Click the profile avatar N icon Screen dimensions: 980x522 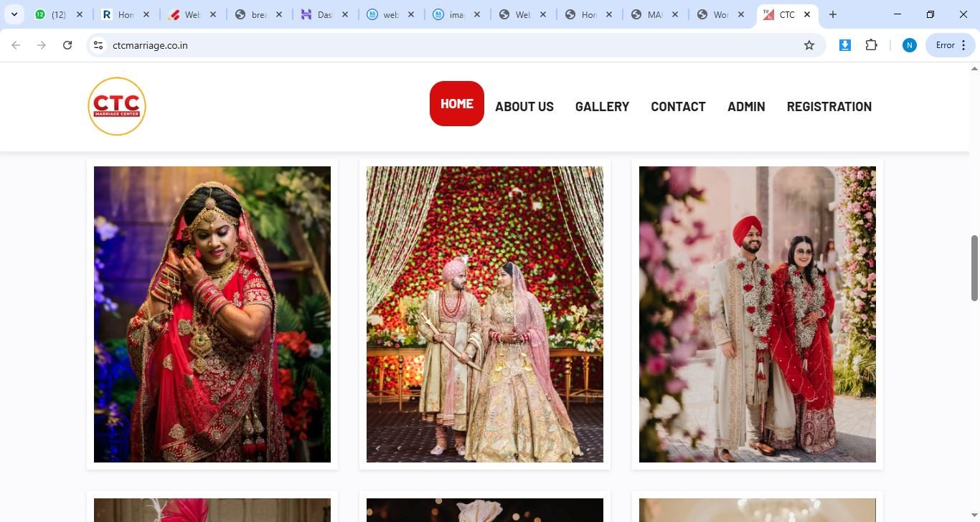tap(909, 45)
